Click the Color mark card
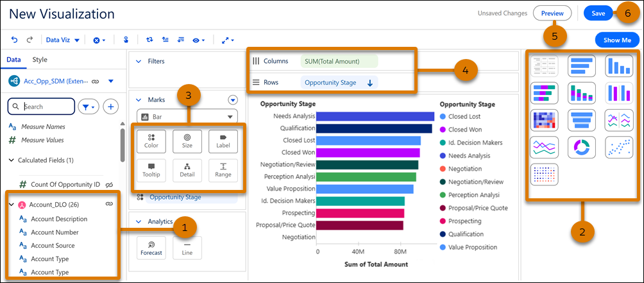Screen dimensions: 644x283 [x=151, y=141]
